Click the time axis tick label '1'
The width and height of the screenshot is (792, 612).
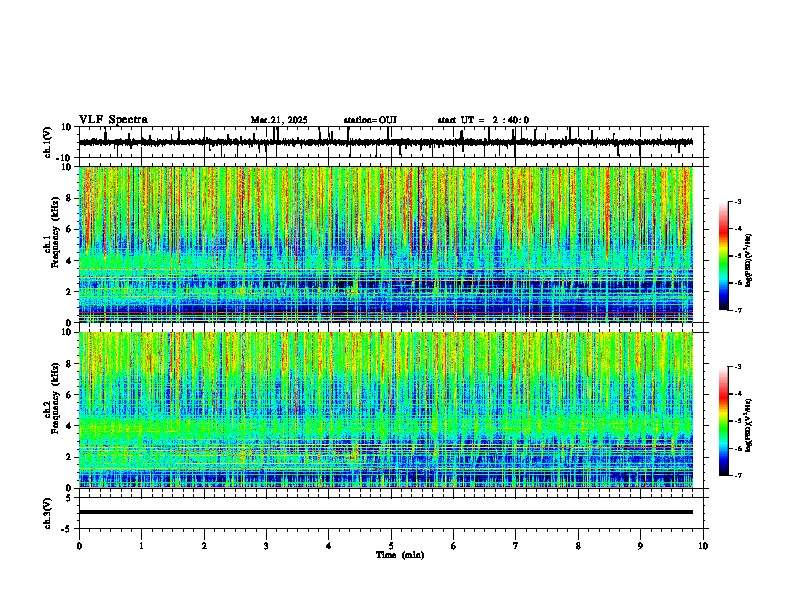[x=141, y=546]
